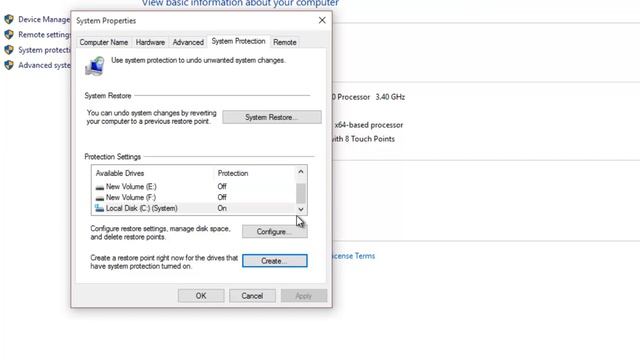Click the x64-based processor text
The width and height of the screenshot is (640, 360).
369,125
